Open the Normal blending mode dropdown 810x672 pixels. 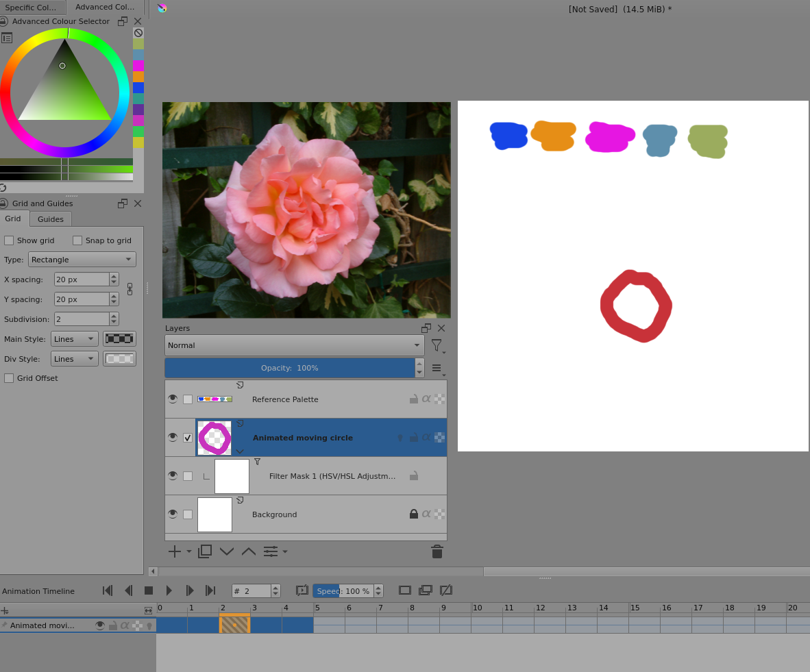(x=294, y=345)
